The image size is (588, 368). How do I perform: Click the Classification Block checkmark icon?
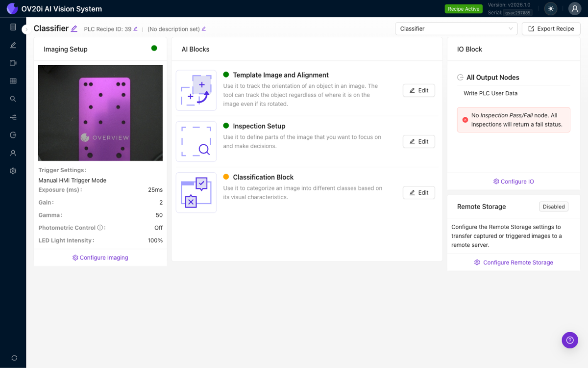coord(196,192)
